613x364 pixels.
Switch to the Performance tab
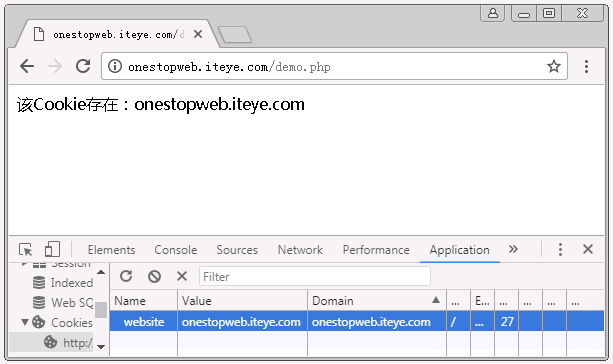tap(376, 250)
